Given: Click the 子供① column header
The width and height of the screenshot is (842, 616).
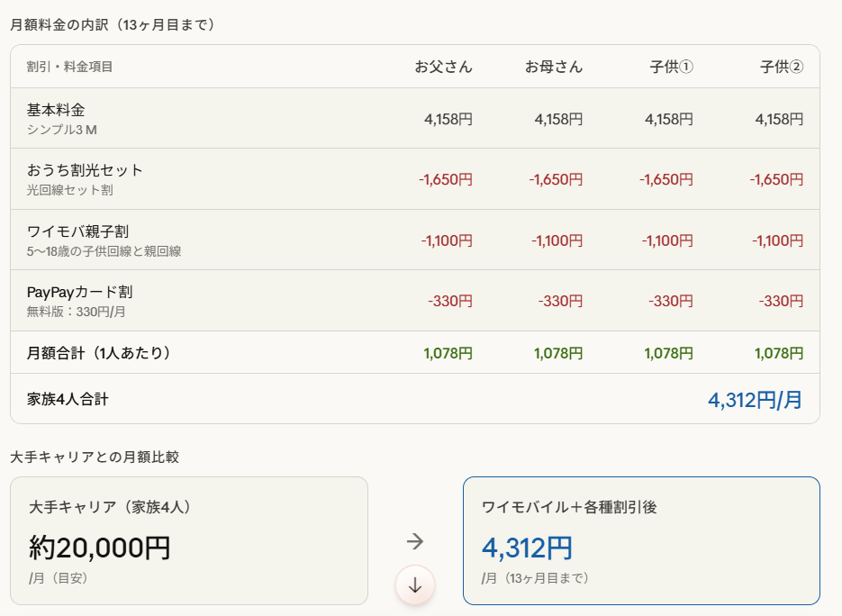Looking at the screenshot, I should (671, 67).
